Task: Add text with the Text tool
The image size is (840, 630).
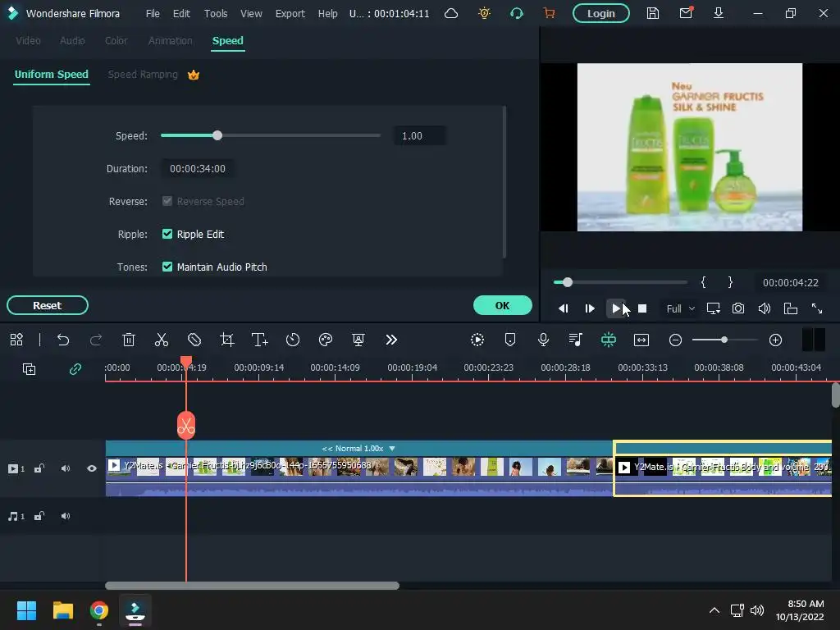Action: pos(260,340)
